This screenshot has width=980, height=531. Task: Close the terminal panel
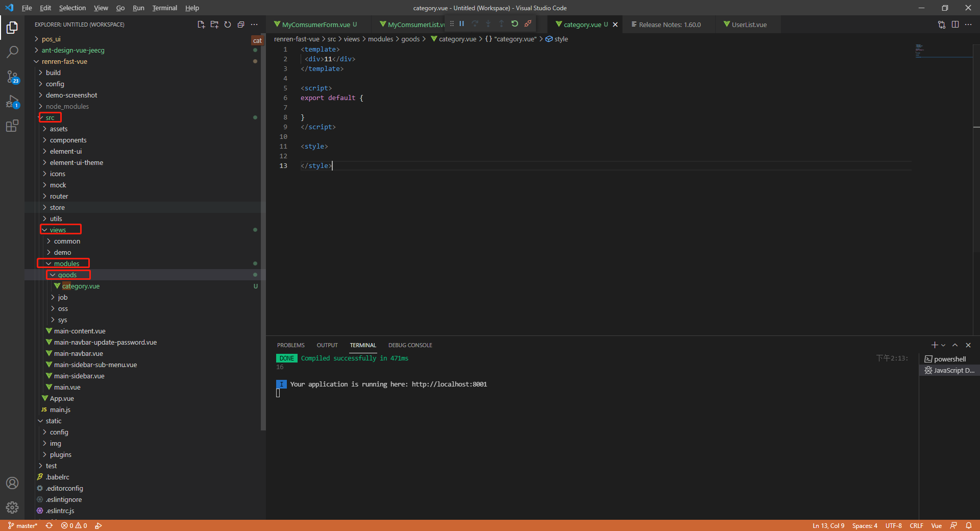(968, 345)
